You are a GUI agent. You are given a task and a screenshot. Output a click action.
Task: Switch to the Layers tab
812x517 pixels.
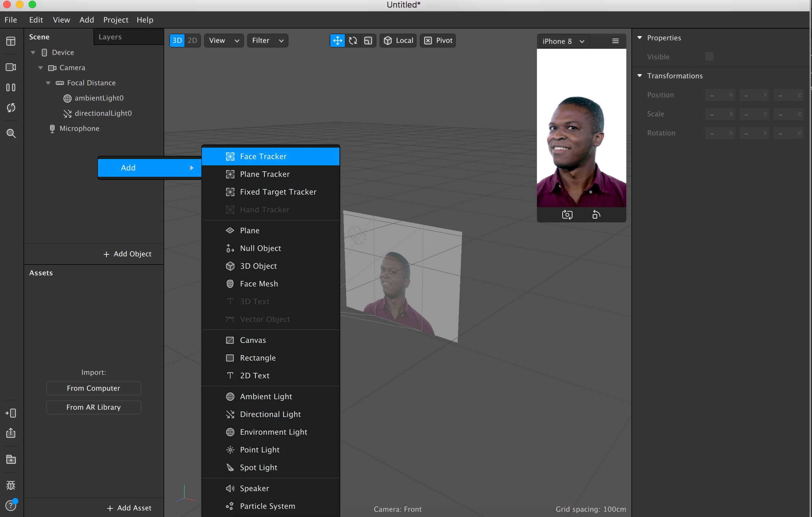(110, 37)
